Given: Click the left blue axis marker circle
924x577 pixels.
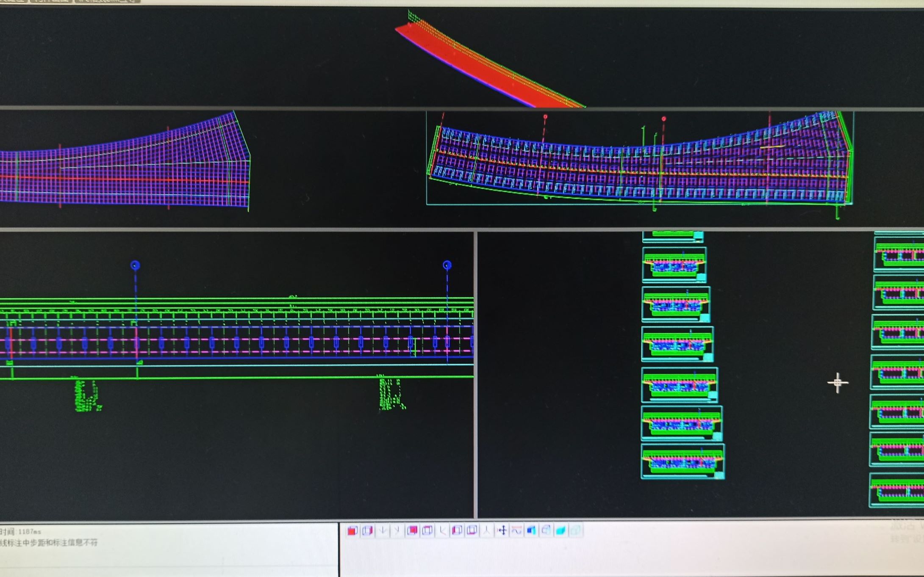Looking at the screenshot, I should tap(135, 265).
